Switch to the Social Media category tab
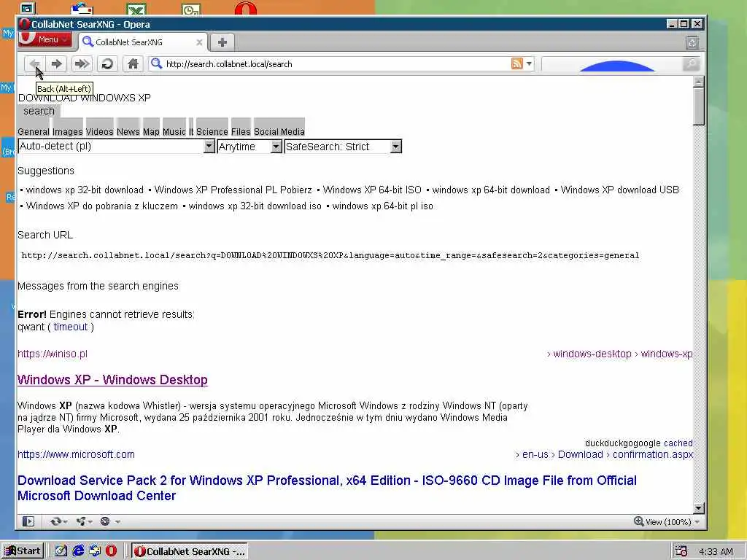Screen dimensions: 747x560 click(x=279, y=131)
